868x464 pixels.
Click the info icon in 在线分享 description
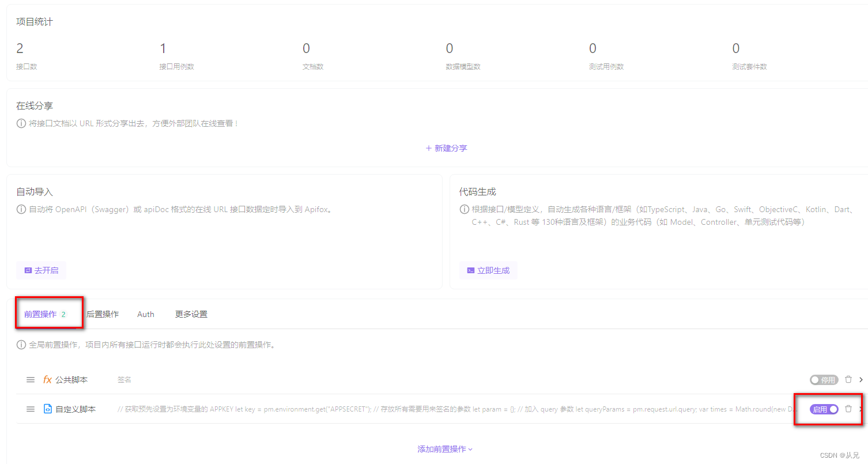pos(21,123)
